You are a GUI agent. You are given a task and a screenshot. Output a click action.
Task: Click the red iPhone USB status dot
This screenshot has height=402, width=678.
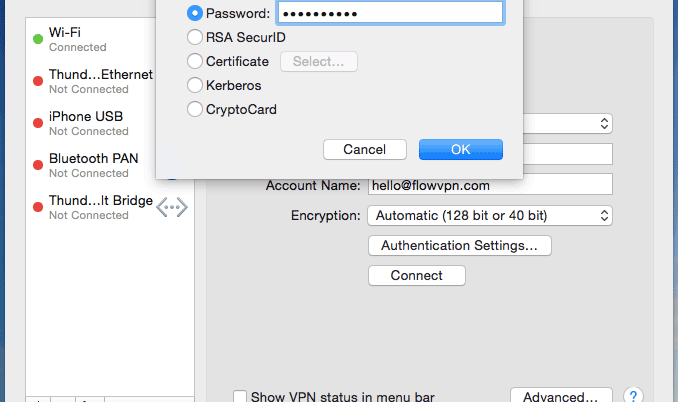[38, 124]
